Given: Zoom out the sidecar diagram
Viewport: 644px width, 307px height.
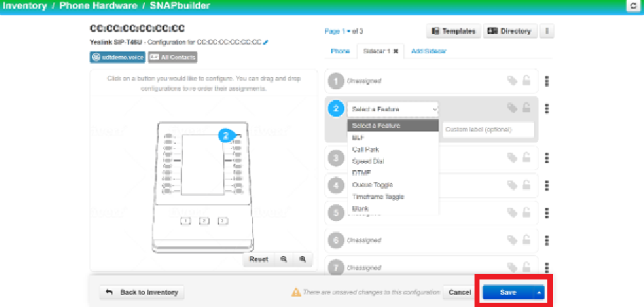Looking at the screenshot, I should click(283, 260).
